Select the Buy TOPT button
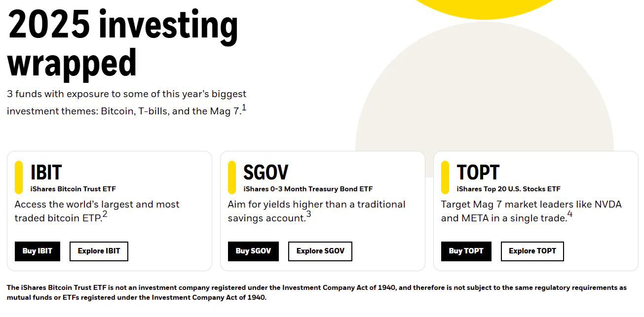Viewport: 644px width, 317px height. pyautogui.click(x=466, y=251)
